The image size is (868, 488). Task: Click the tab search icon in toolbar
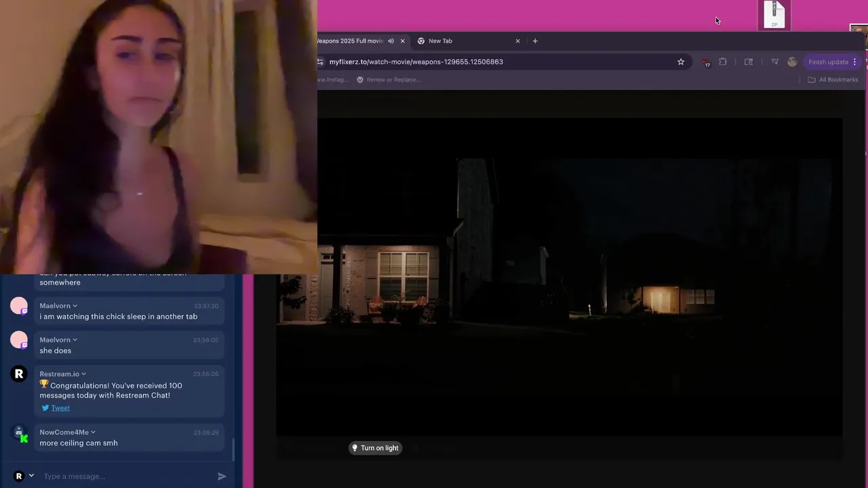click(x=749, y=62)
